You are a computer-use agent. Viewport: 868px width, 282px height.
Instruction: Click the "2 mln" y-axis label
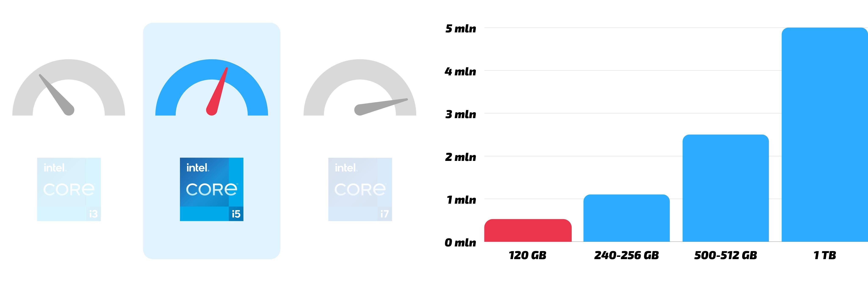pyautogui.click(x=461, y=157)
